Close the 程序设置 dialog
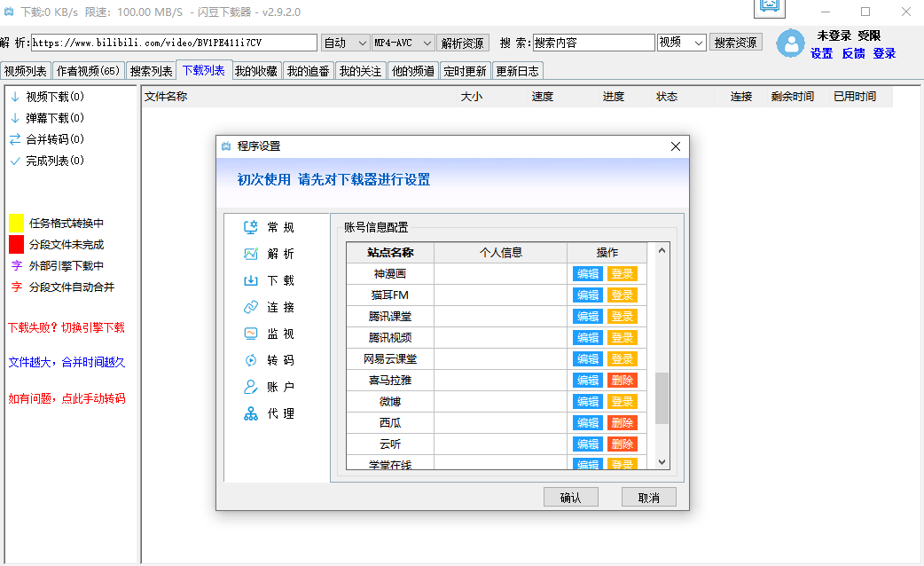 676,146
